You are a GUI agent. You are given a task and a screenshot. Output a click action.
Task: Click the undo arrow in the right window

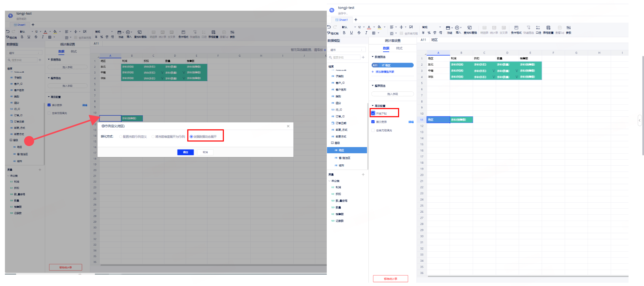pyautogui.click(x=329, y=27)
